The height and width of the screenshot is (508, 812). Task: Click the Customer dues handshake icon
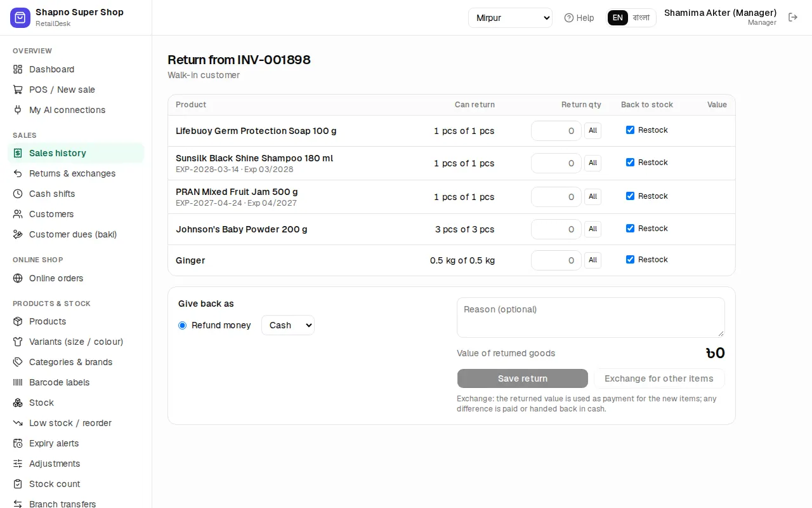18,234
